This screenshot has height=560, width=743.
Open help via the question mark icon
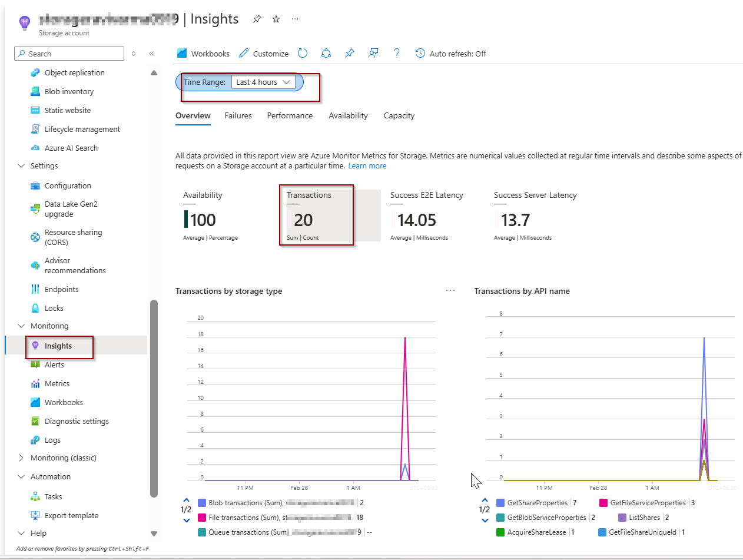(397, 54)
